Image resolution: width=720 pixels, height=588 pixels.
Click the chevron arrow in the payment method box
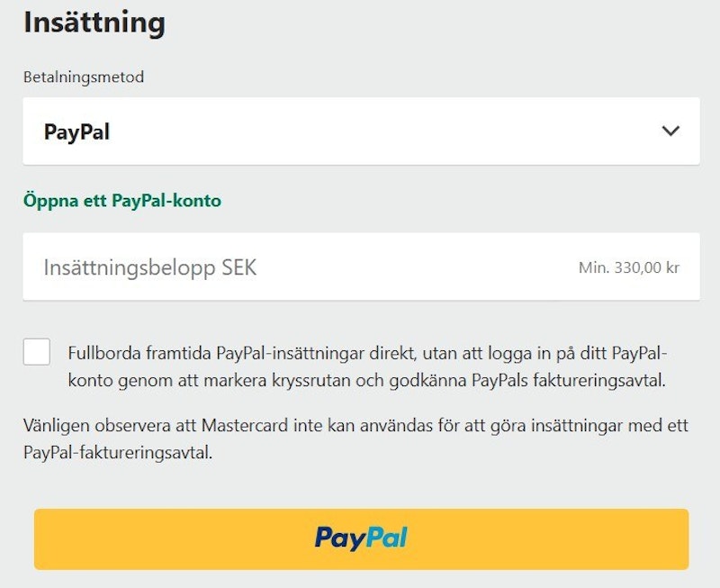670,131
